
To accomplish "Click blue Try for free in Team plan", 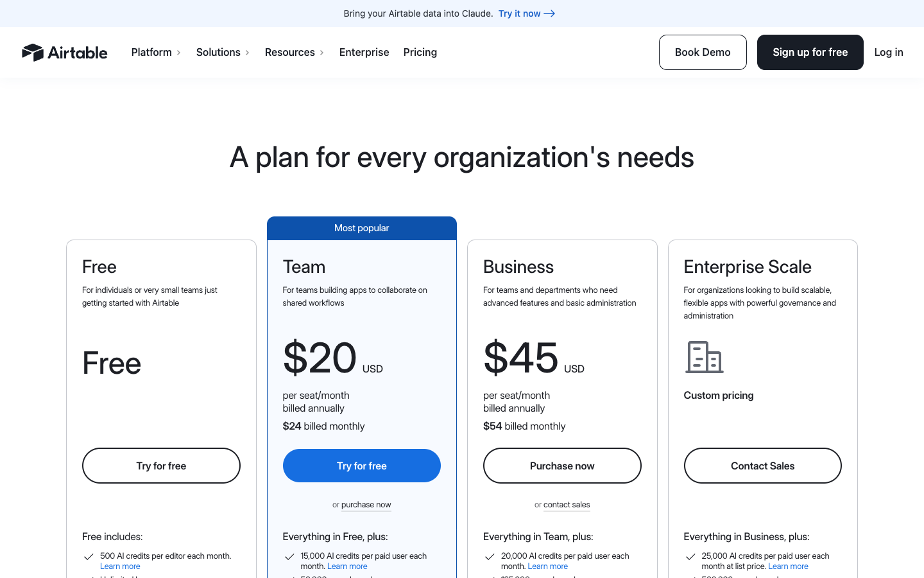I will click(x=362, y=466).
